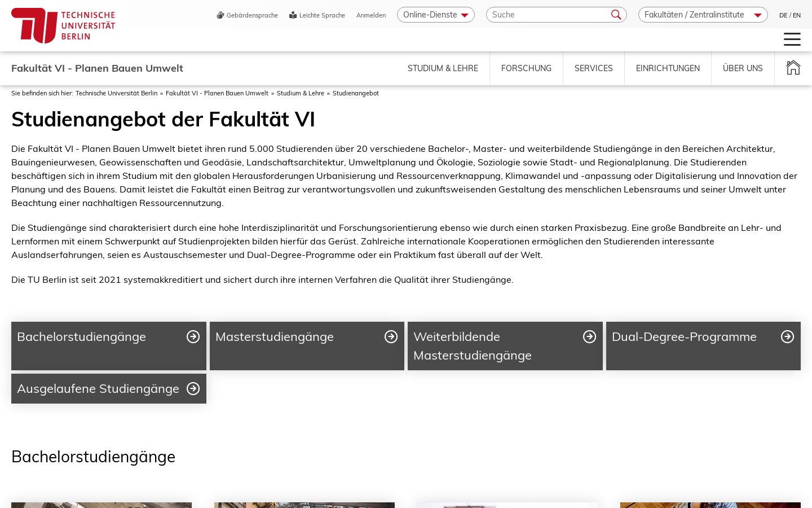Open the Ausgelaufene Studiengänge tile
Screen dimensions: 812x508
[109, 388]
